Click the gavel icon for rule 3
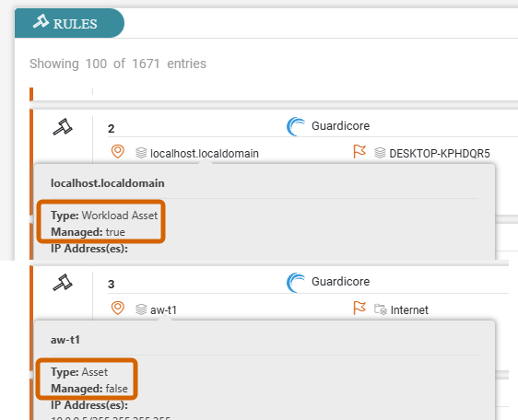518x420 pixels. pyautogui.click(x=63, y=283)
